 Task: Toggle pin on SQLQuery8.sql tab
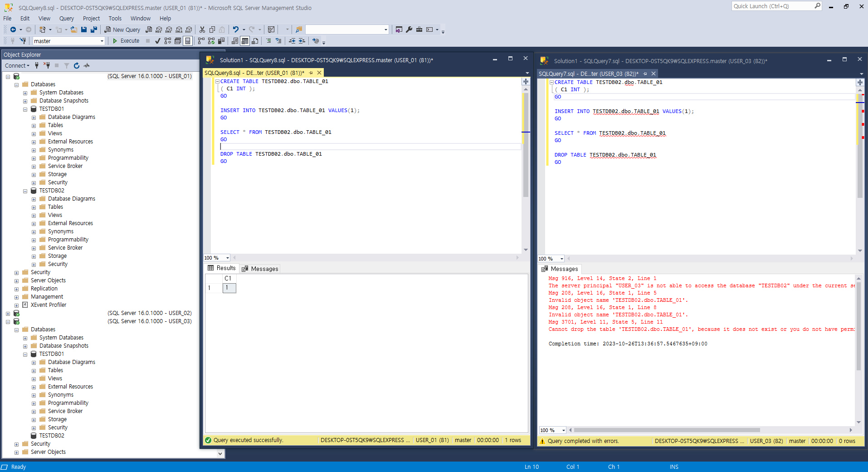311,73
